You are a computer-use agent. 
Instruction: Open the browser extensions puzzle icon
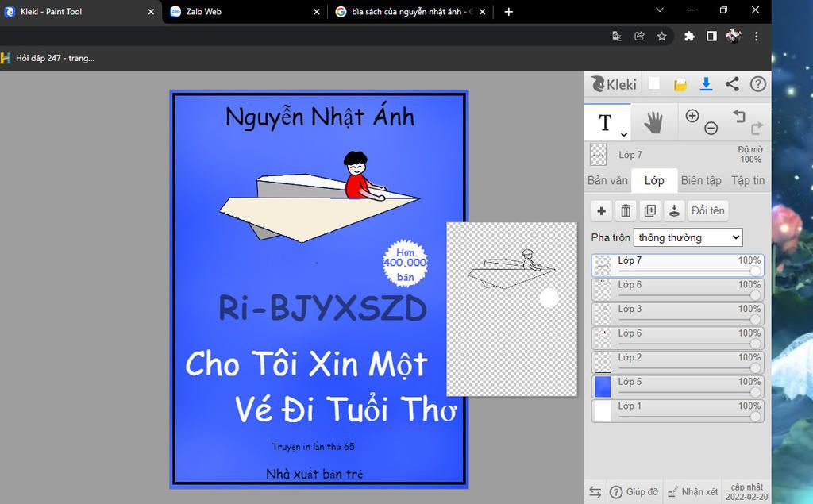[x=689, y=37]
